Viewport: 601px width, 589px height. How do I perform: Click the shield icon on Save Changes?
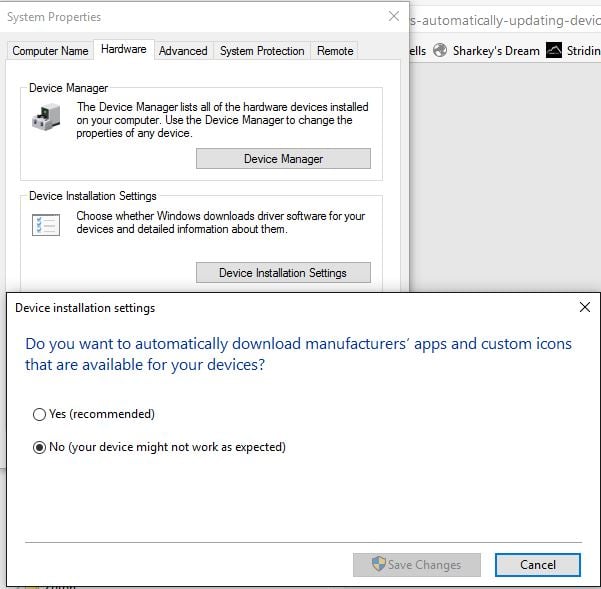[378, 565]
